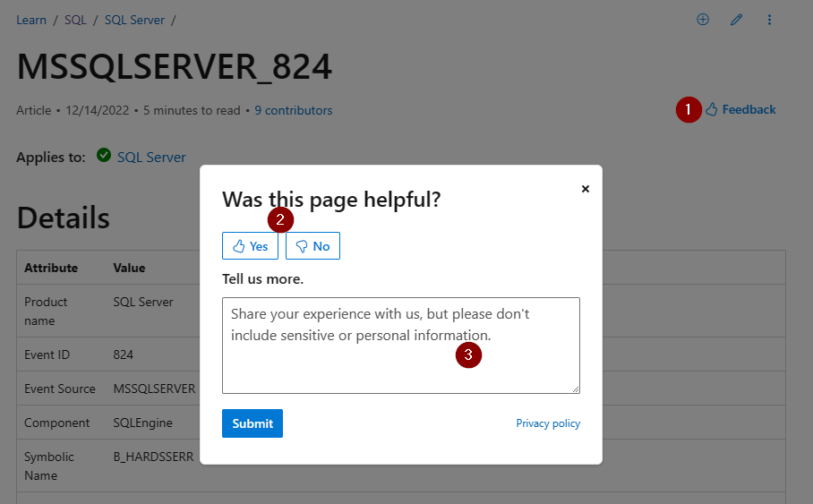Click the Attribute column header
This screenshot has width=813, height=504.
point(51,268)
